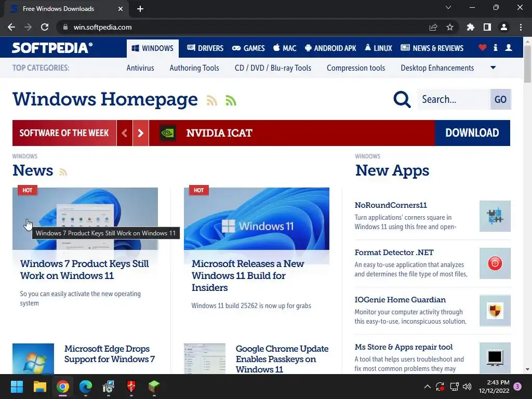
Task: Click the RSS icon next to News heading
Action: 63,172
